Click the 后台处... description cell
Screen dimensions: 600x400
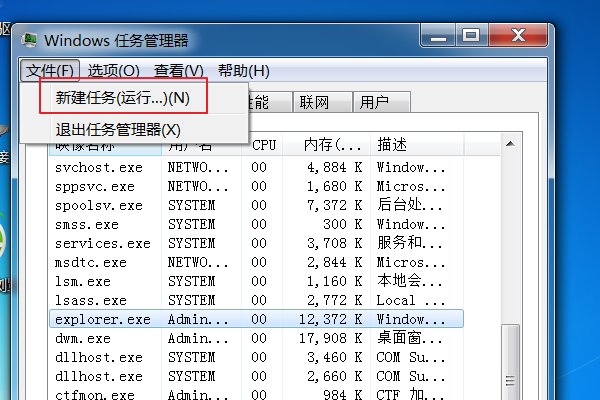(x=410, y=205)
